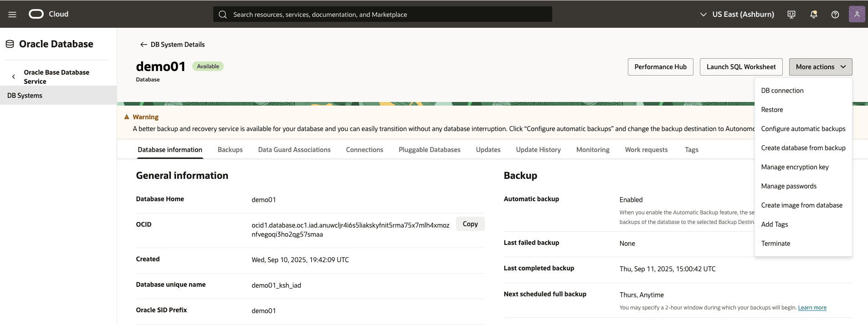Open the notifications bell

click(x=813, y=15)
